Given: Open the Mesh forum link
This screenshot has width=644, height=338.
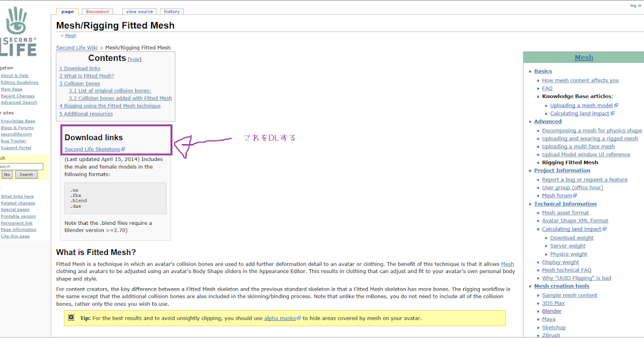Looking at the screenshot, I should click(x=557, y=196).
